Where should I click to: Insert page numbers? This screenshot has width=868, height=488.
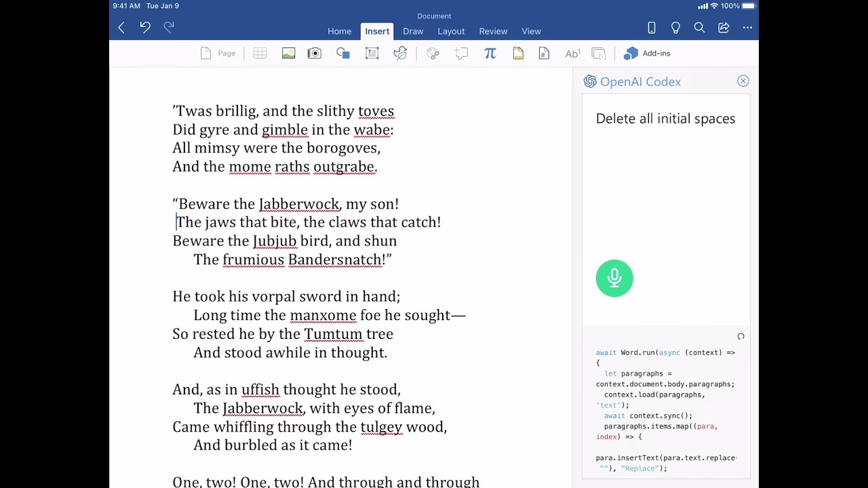click(x=544, y=54)
